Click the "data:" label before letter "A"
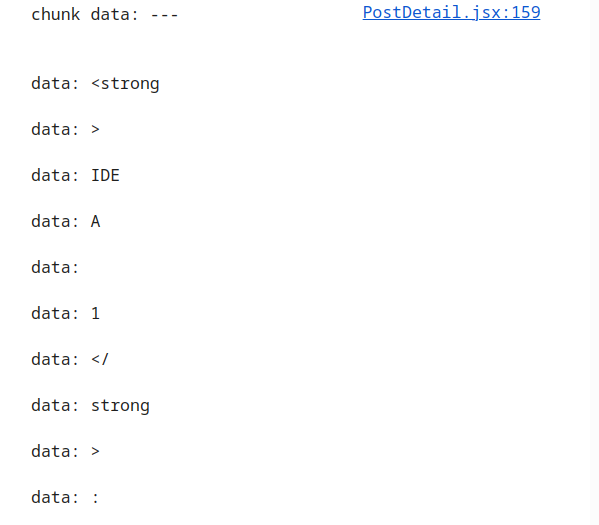599x525 pixels. (x=55, y=222)
